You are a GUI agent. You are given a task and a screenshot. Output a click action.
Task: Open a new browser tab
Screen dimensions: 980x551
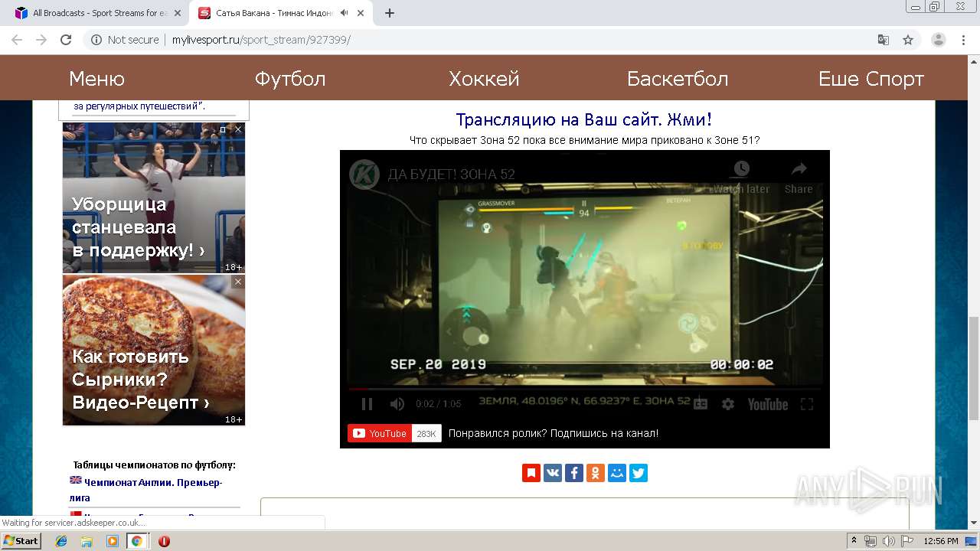tap(389, 13)
